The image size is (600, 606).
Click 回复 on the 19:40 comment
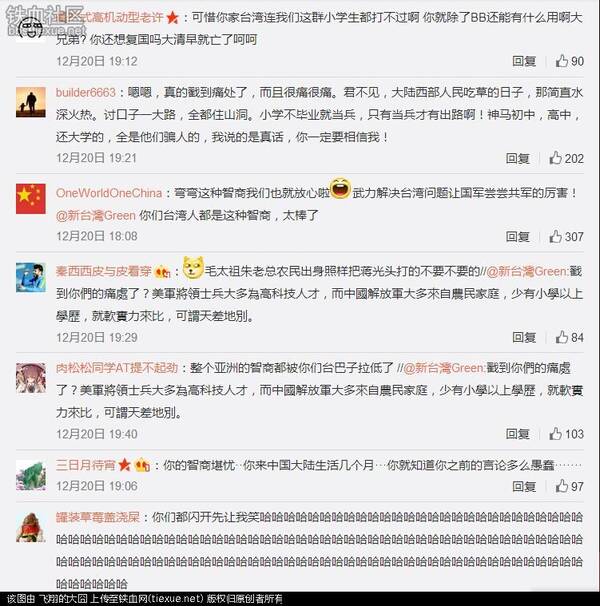click(517, 434)
